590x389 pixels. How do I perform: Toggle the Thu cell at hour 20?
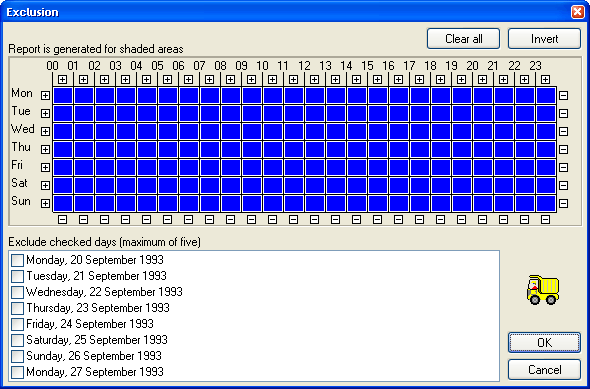(x=483, y=149)
